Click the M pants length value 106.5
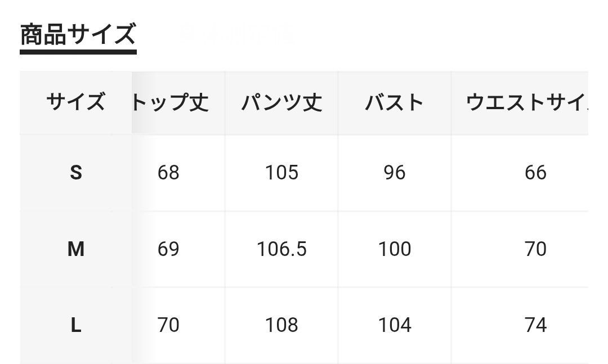Viewport: 608px width, 364px height. point(281,249)
